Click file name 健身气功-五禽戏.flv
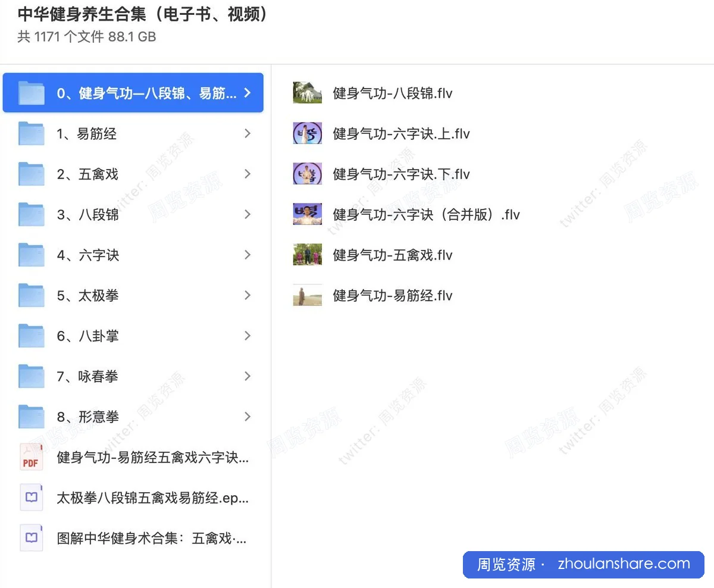The image size is (714, 588). tap(393, 255)
